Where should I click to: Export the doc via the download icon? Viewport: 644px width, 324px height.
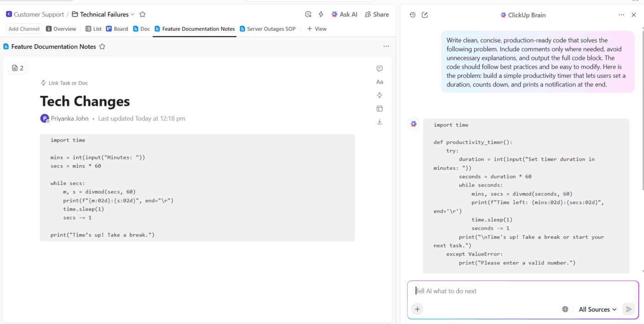[379, 121]
